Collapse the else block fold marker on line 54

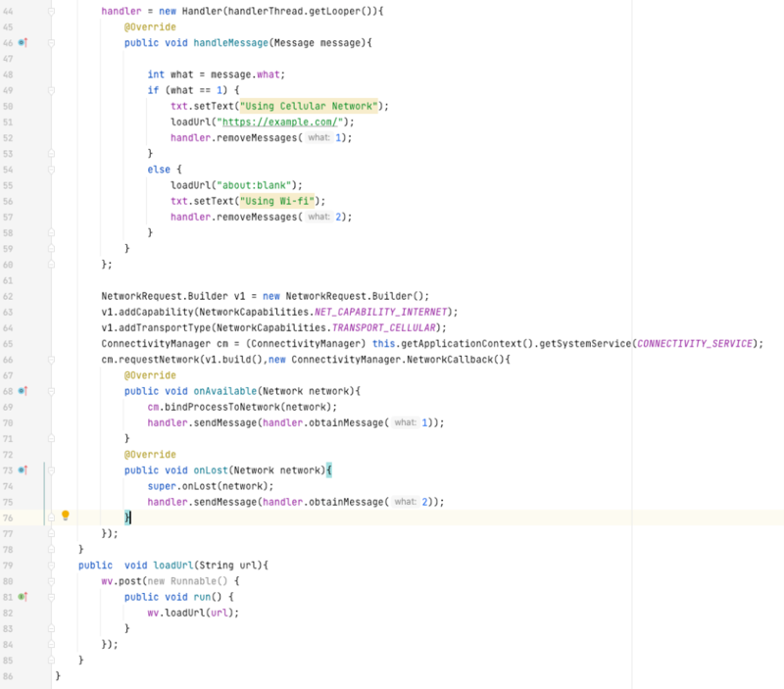coord(51,170)
